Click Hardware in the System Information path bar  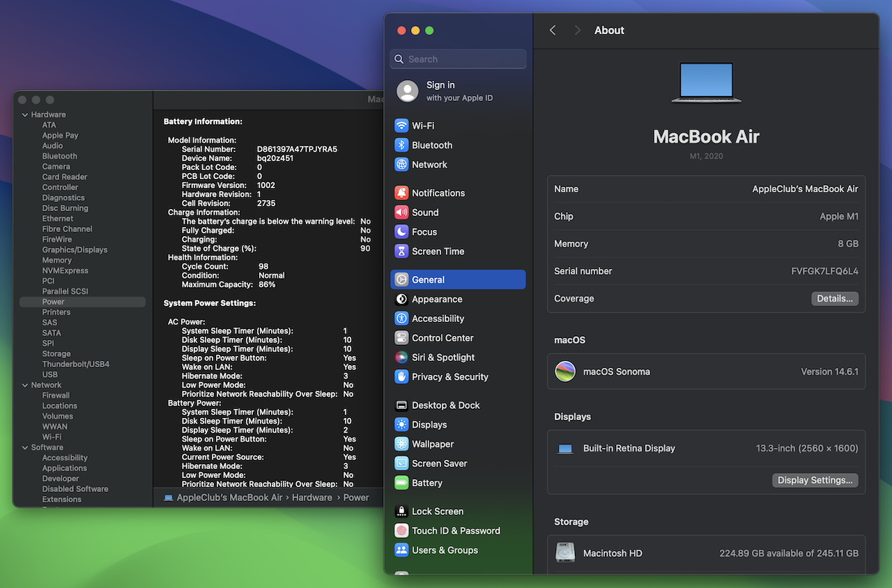pos(312,497)
